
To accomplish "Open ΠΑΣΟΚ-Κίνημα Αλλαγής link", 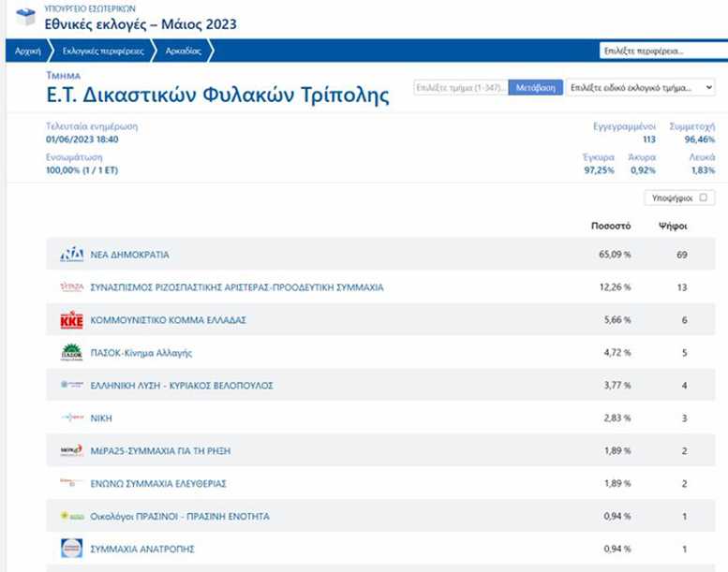I will [x=141, y=353].
